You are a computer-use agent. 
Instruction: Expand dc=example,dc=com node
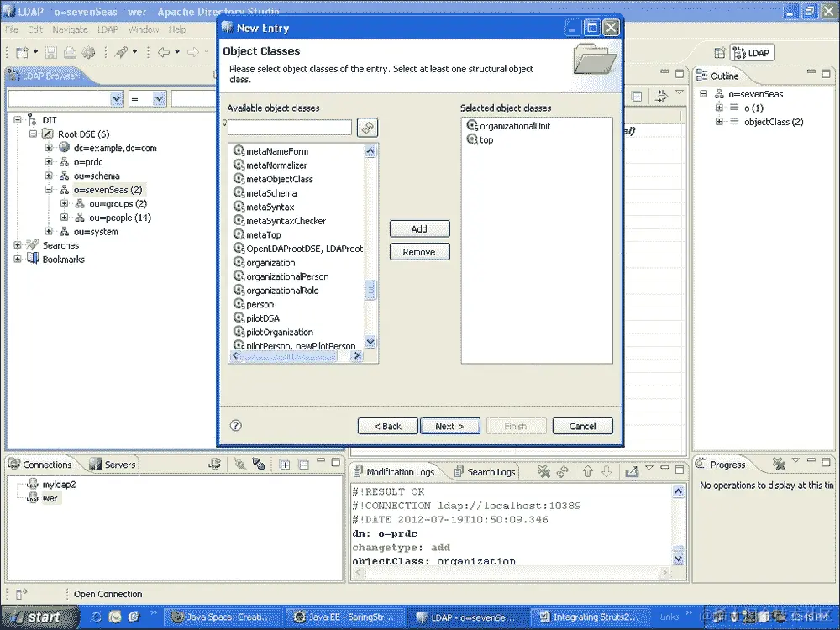[49, 148]
